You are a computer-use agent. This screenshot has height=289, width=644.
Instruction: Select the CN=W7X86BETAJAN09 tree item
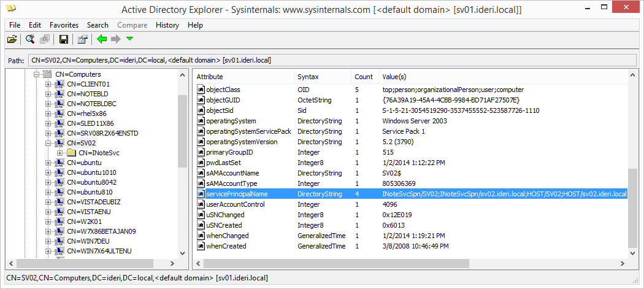coord(101,231)
